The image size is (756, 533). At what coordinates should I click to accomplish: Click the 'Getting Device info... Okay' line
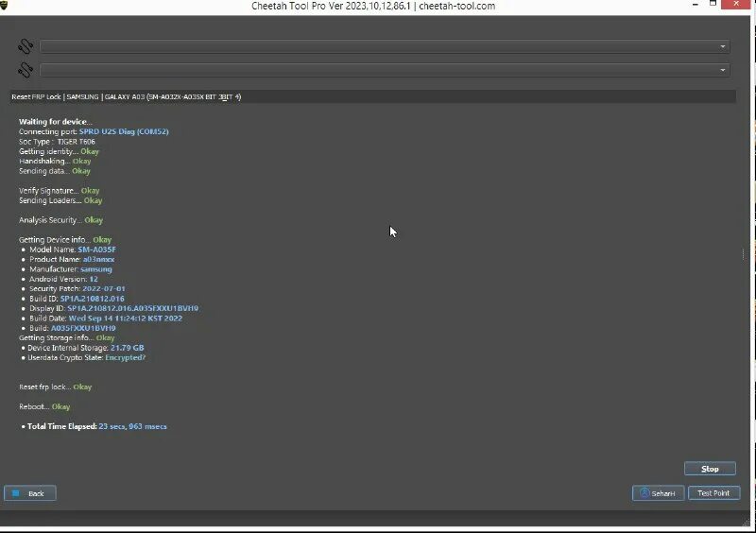65,240
